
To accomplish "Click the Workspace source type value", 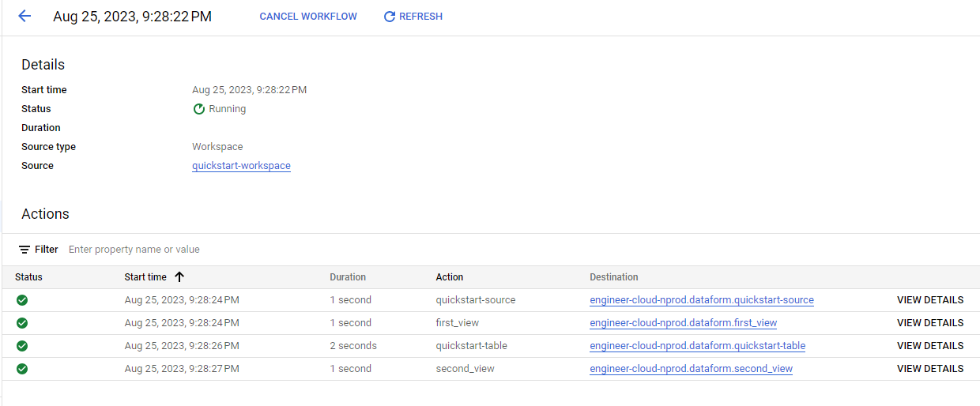I will (x=217, y=147).
